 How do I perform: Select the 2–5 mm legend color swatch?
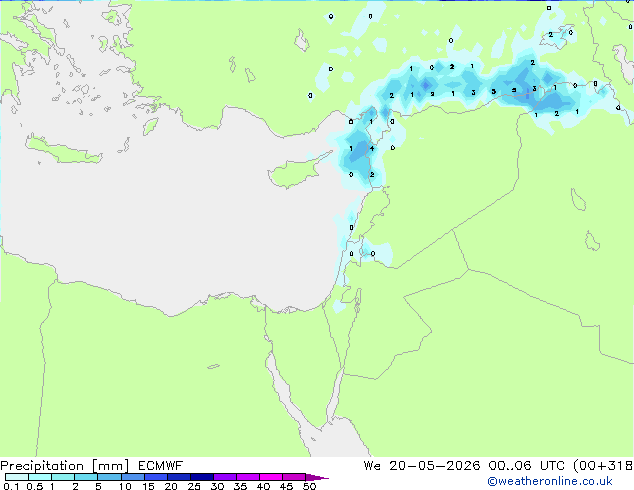point(86,477)
